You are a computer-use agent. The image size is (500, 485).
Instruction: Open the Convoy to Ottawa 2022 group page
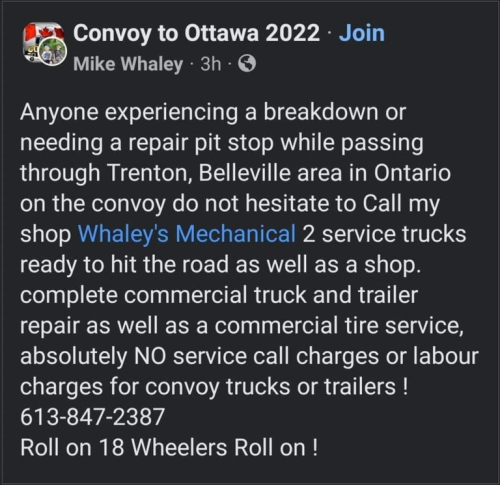pyautogui.click(x=196, y=33)
